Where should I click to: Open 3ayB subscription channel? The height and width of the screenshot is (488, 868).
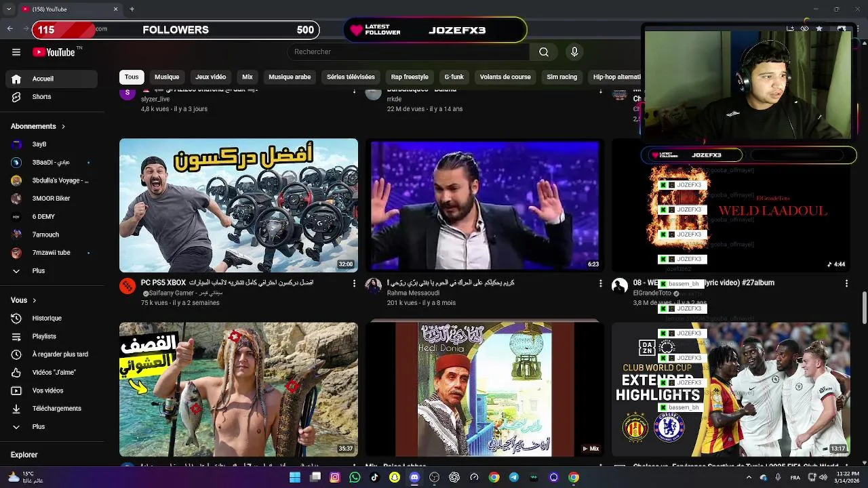pos(52,144)
